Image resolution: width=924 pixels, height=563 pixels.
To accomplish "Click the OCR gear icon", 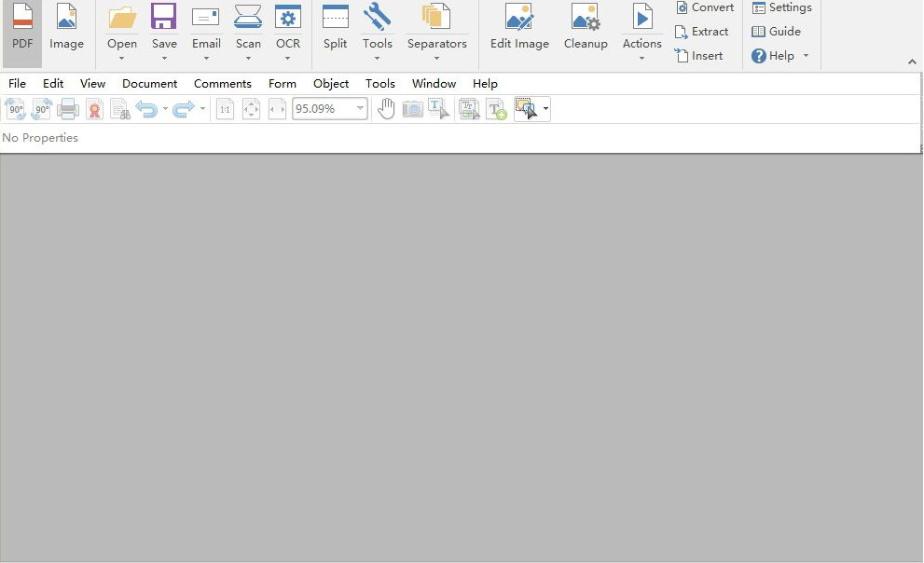I will 287,17.
